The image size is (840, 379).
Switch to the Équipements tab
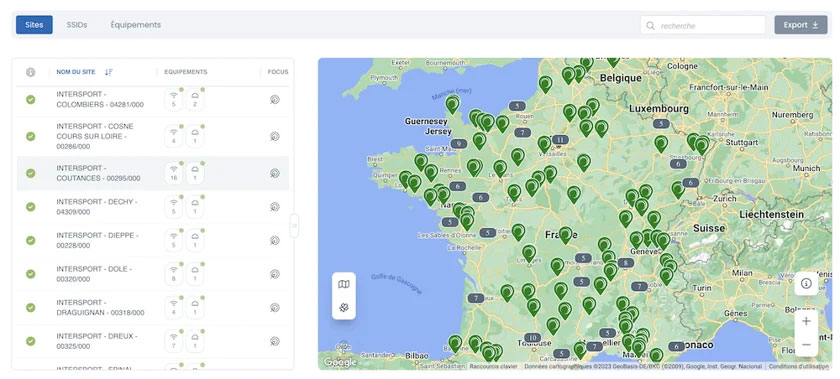coord(136,25)
